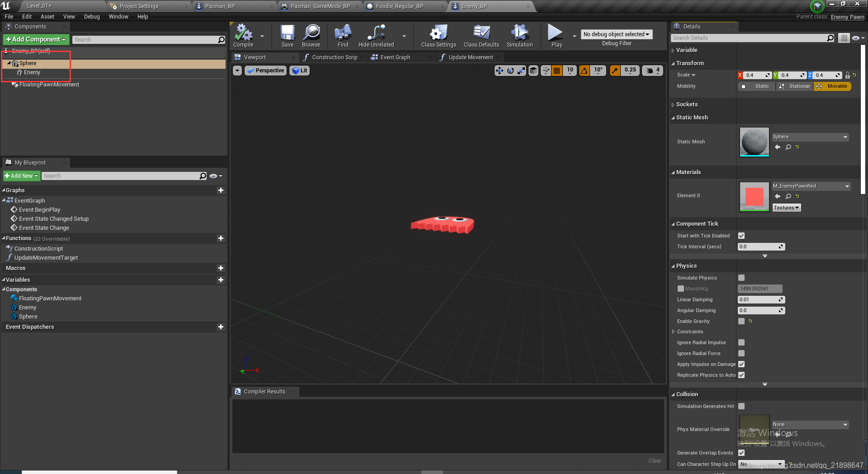Switch to the Pacman_BP tab
Screen dimensions: 868x474
[220, 6]
